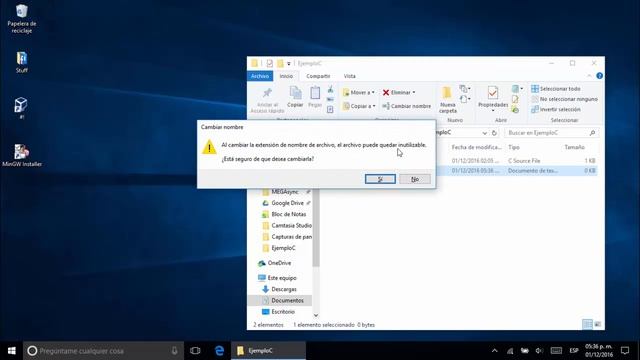Focus the Buscar en EjemploC search box
This screenshot has height=360, width=640.
click(x=551, y=133)
